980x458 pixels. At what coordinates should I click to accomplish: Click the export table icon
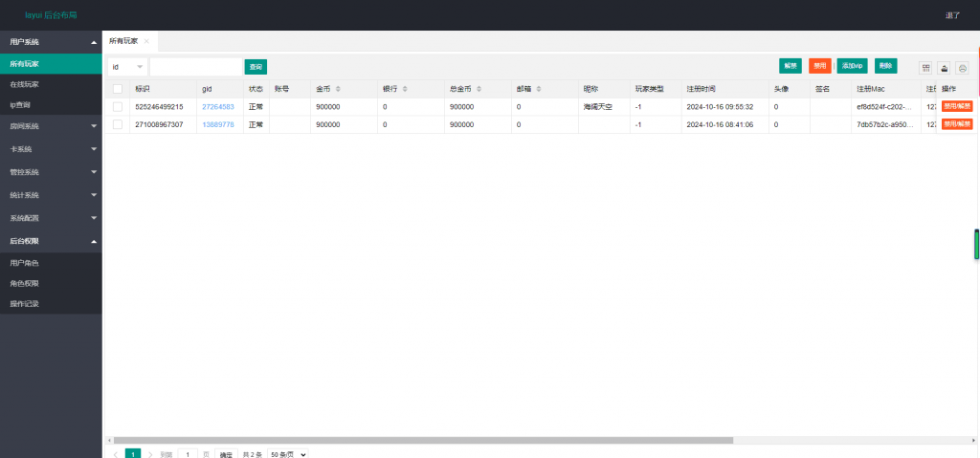pos(944,68)
